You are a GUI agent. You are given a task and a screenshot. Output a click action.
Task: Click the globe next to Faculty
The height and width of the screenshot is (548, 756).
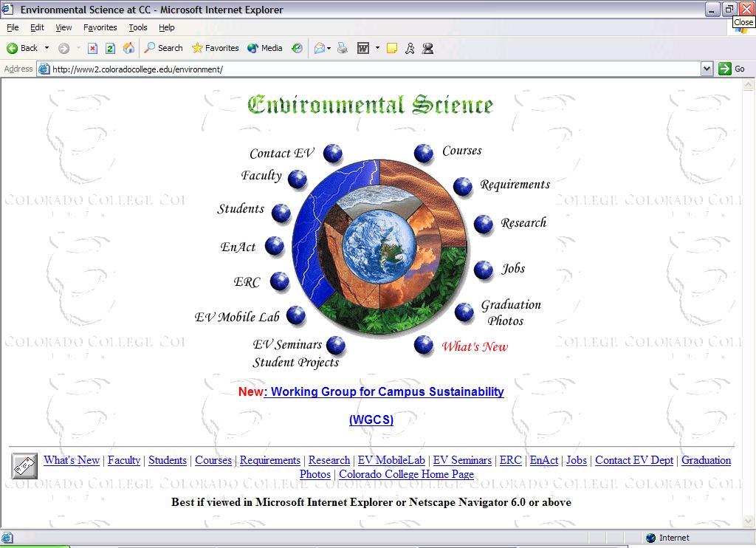298,179
